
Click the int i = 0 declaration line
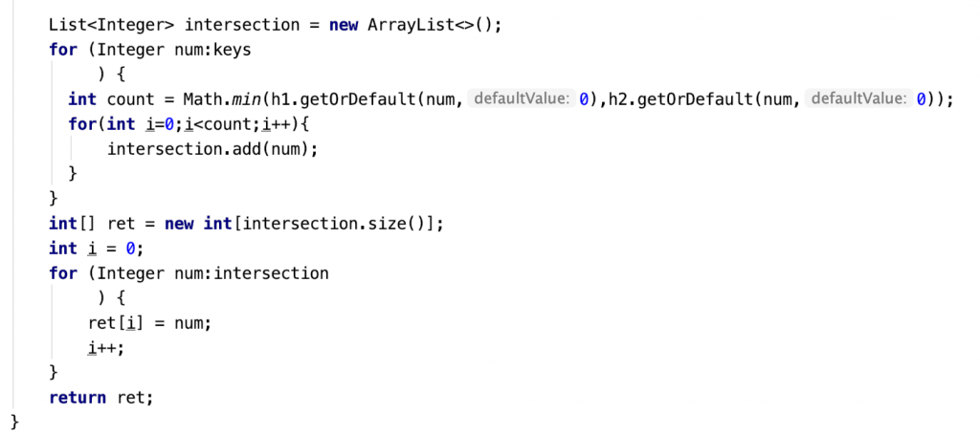[x=97, y=249]
